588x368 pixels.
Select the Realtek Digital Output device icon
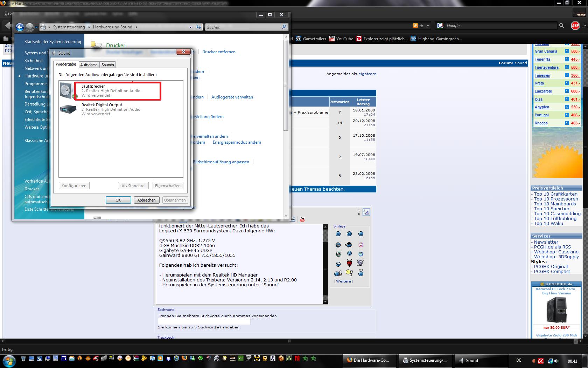[x=68, y=109]
